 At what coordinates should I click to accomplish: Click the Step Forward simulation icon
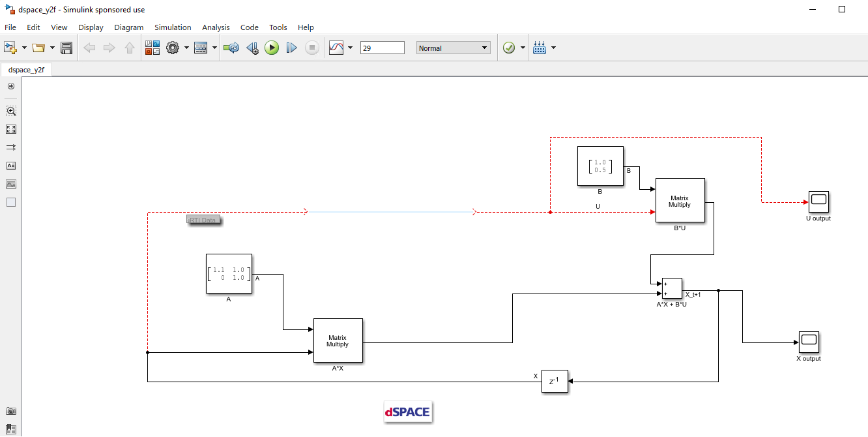pos(291,48)
